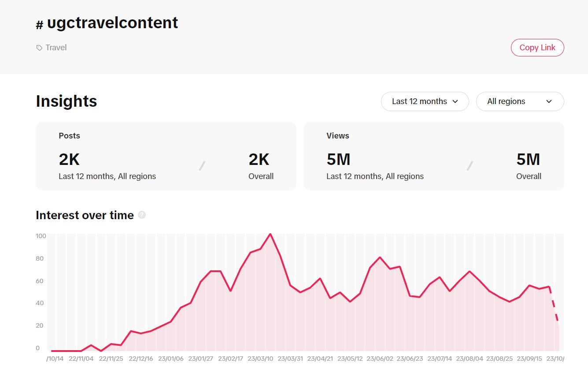The width and height of the screenshot is (588, 370).
Task: Click the slash separator in the Views card
Action: (x=470, y=165)
